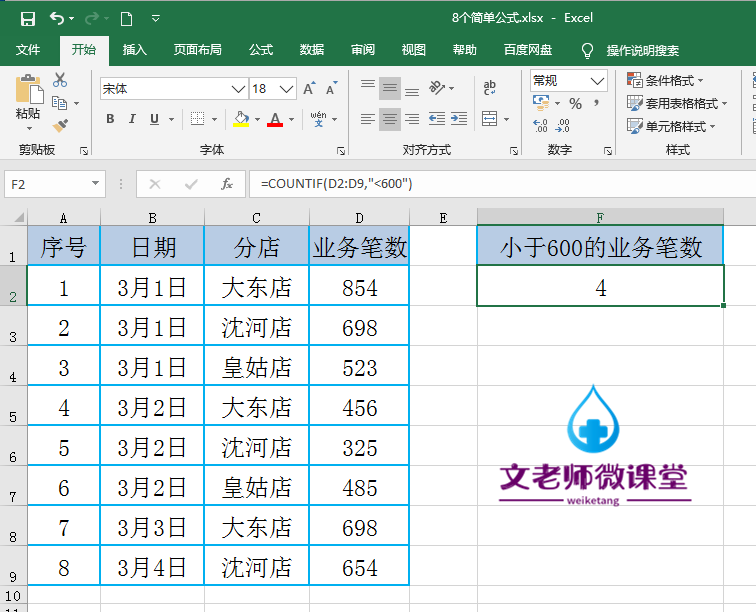The image size is (756, 612).
Task: Select all cells via the corner triangle
Action: [18, 218]
